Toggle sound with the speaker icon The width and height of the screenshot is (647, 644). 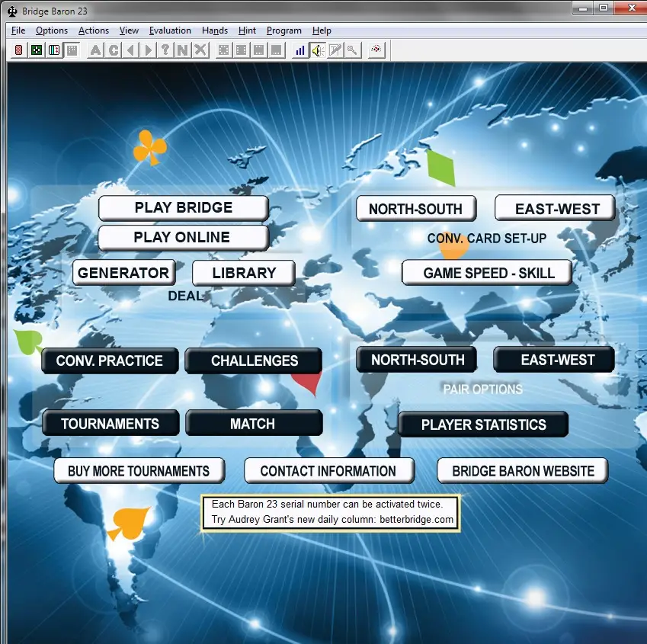pyautogui.click(x=318, y=50)
